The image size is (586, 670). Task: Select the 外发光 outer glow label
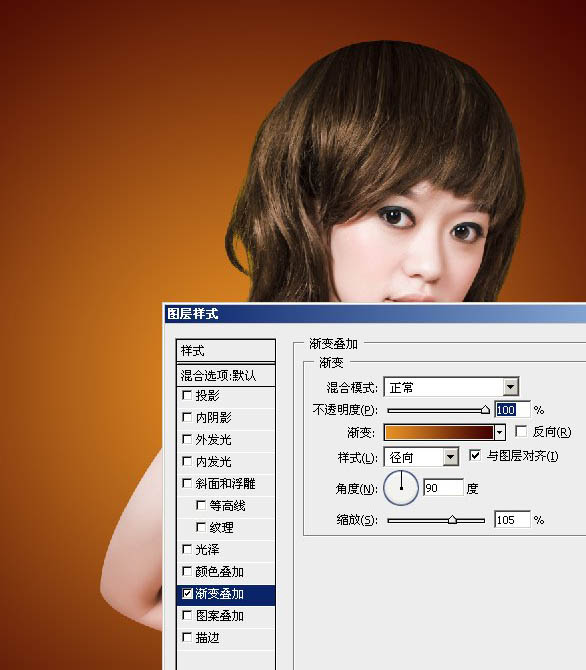(x=213, y=439)
